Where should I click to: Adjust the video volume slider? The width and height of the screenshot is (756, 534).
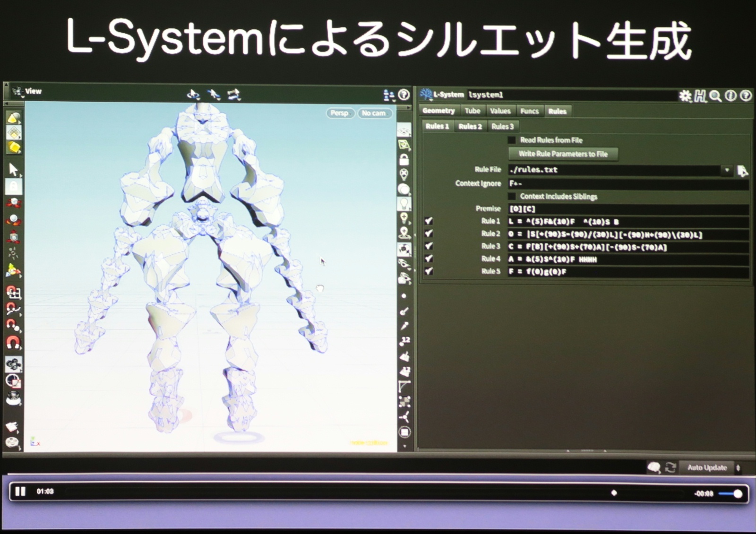(x=730, y=494)
